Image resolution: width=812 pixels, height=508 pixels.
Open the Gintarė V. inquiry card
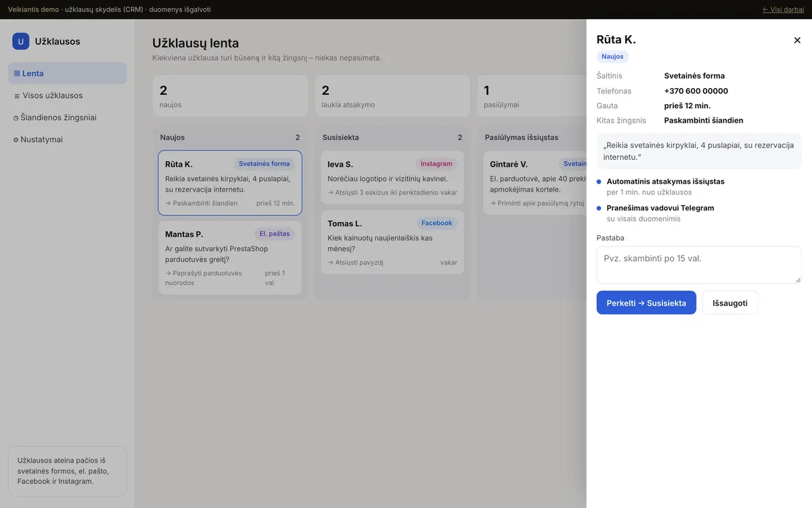point(535,183)
